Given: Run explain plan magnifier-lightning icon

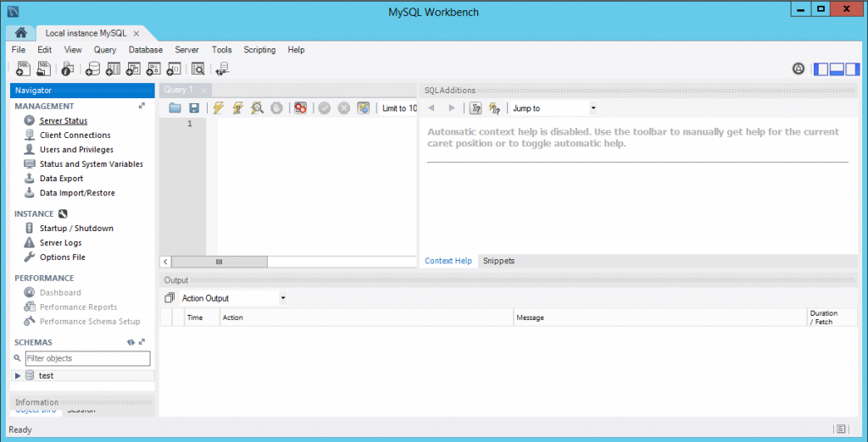Looking at the screenshot, I should [257, 108].
